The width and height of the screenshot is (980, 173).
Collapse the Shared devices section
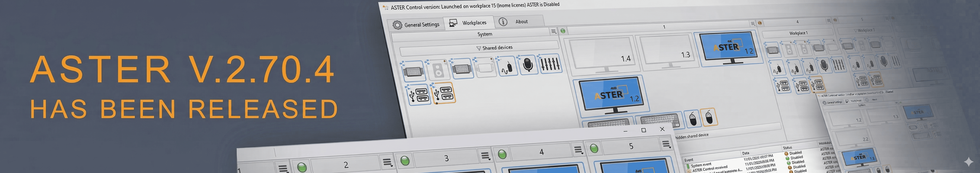coord(479,48)
